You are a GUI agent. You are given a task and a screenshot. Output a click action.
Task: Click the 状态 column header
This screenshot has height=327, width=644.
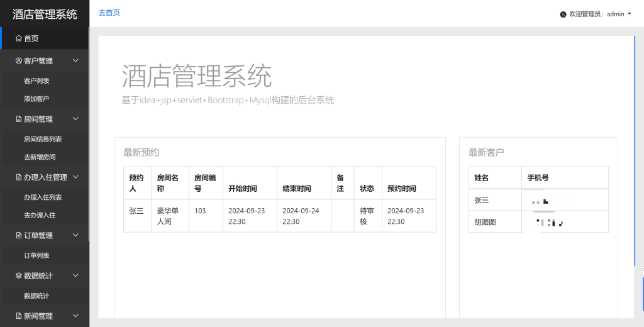pyautogui.click(x=368, y=183)
